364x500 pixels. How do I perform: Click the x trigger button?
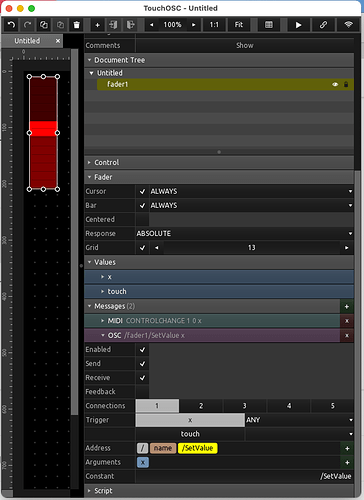pos(190,420)
